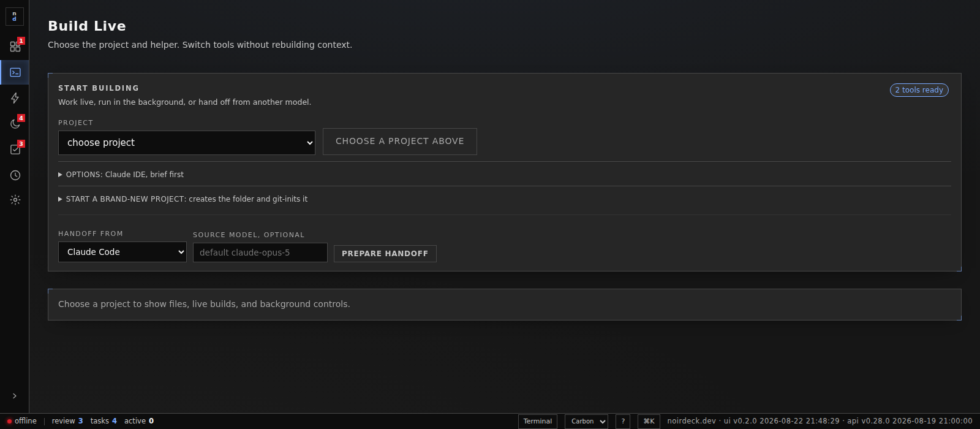Click the noirdeck.dev version info text

point(820,421)
